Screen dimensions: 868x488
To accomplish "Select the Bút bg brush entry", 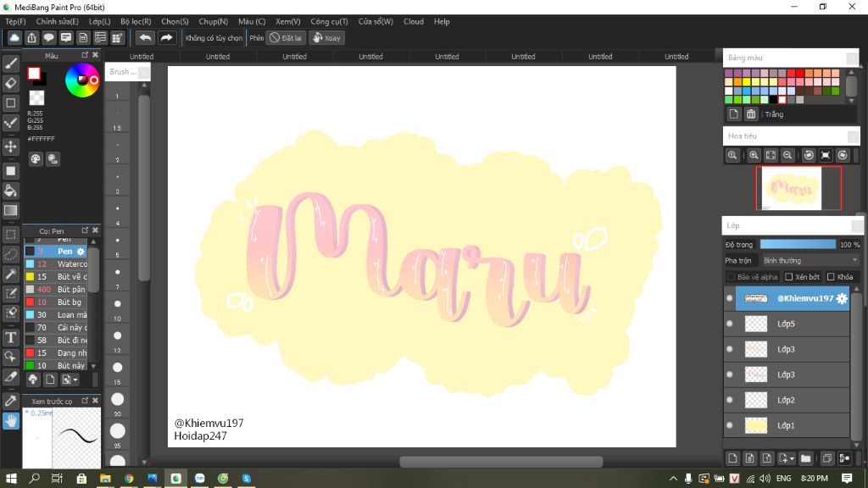I will pyautogui.click(x=55, y=302).
